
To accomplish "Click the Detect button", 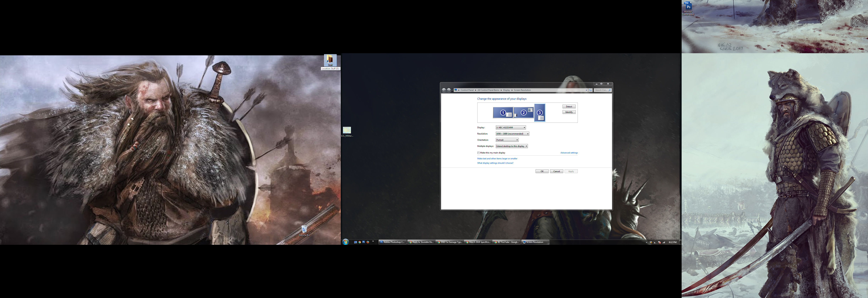I will (569, 106).
